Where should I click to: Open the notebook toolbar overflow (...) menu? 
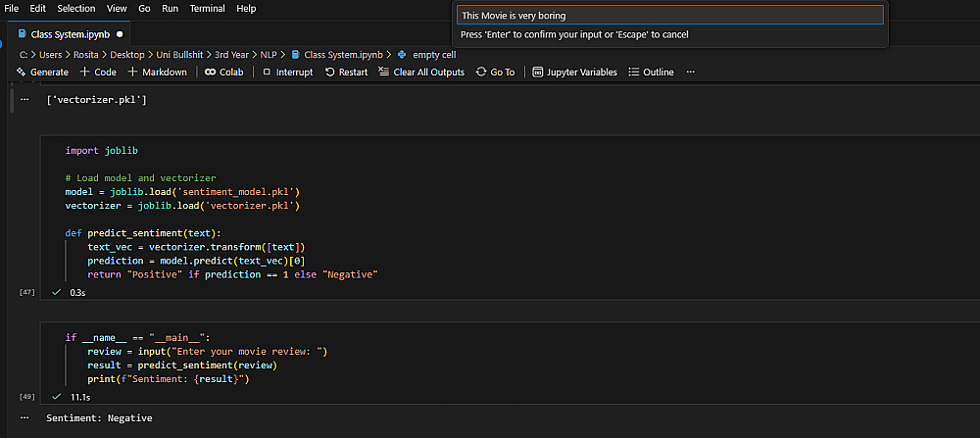pyautogui.click(x=691, y=73)
